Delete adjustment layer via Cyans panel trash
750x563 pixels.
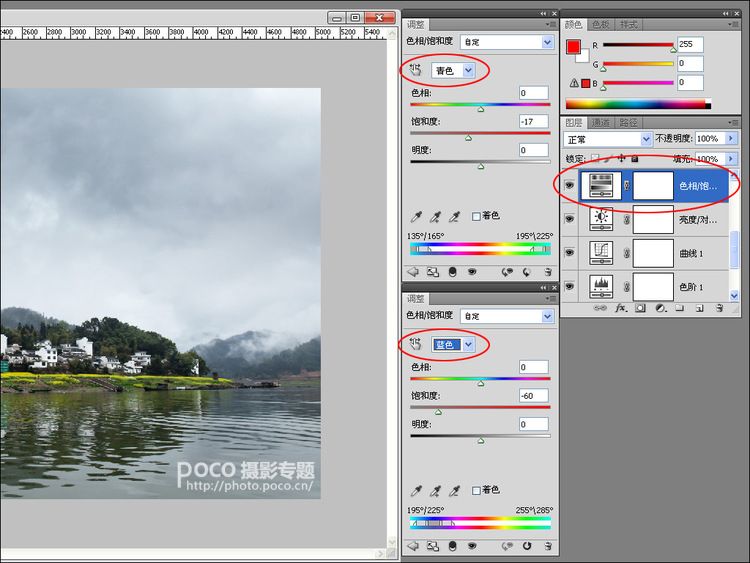click(548, 272)
